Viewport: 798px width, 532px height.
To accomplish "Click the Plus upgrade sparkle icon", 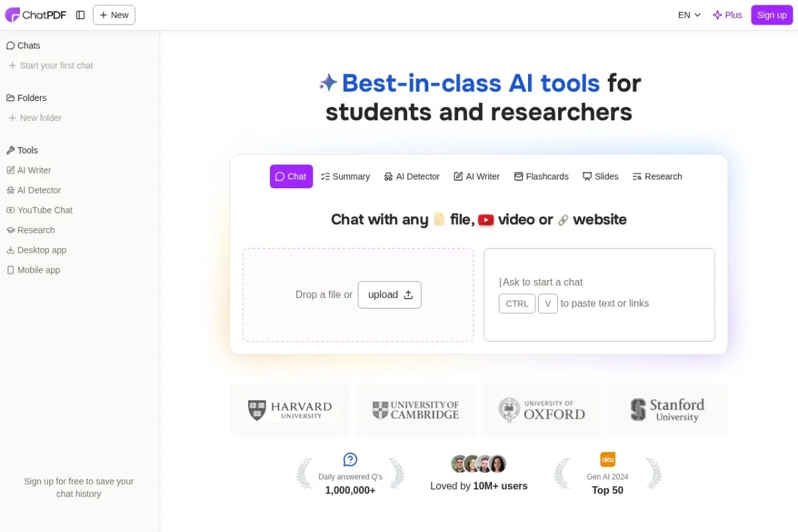I will point(718,15).
